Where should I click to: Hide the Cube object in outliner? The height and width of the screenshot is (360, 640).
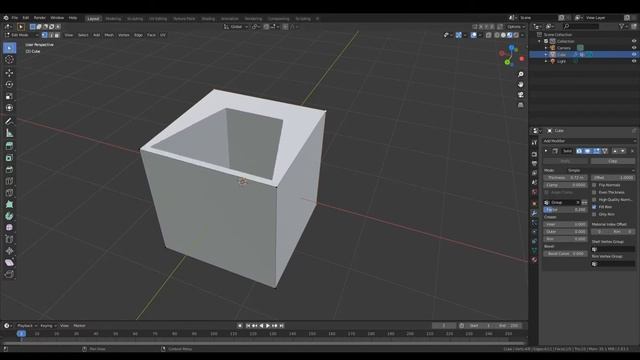pos(634,54)
